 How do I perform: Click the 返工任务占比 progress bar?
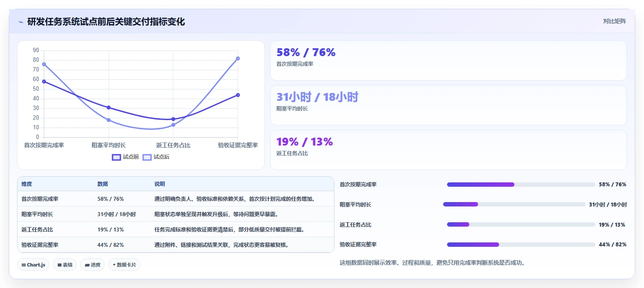[521, 224]
